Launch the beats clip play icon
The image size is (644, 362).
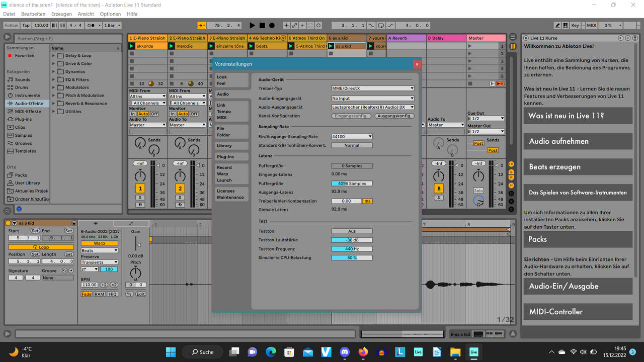252,46
